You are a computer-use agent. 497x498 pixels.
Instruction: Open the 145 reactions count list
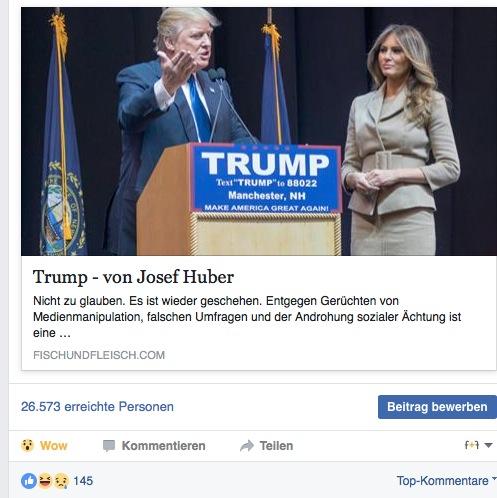point(83,481)
